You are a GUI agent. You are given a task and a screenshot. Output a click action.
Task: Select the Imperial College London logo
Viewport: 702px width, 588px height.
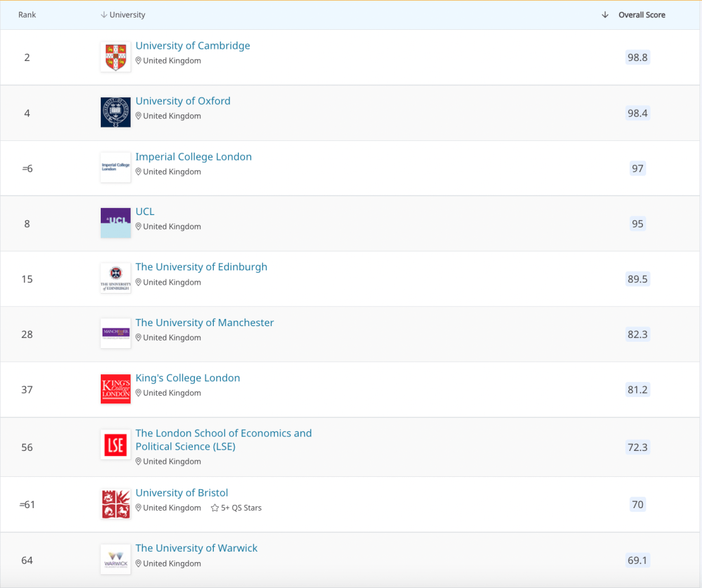click(x=115, y=168)
